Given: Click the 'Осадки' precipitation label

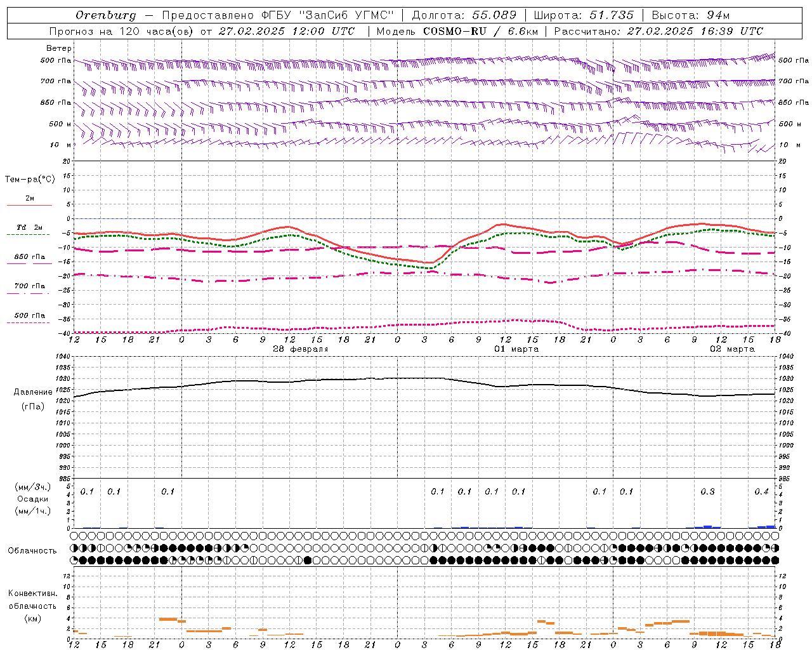Looking at the screenshot, I should [33, 499].
